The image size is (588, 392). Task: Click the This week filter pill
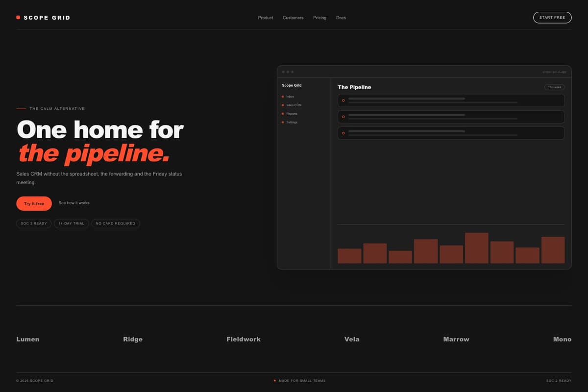point(554,87)
